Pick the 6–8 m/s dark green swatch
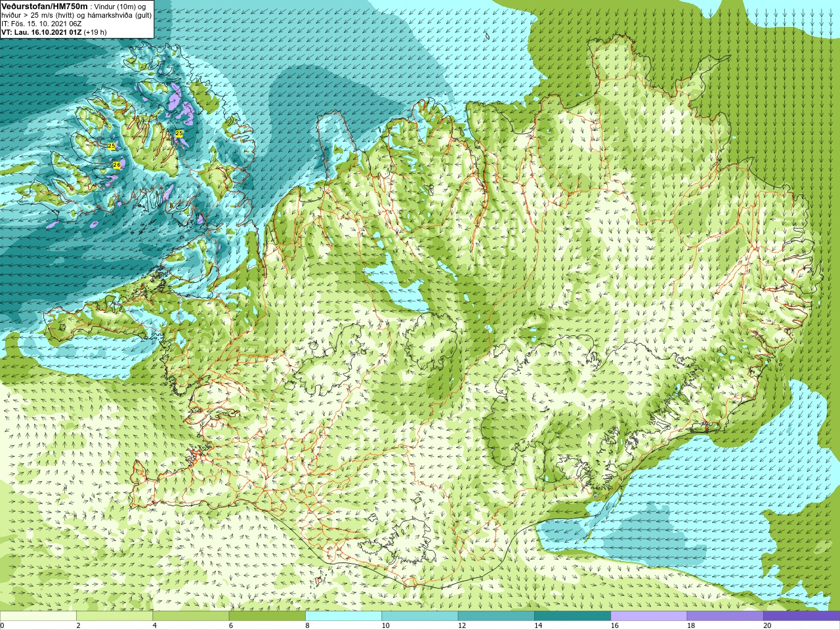840x630 pixels. pos(267,616)
